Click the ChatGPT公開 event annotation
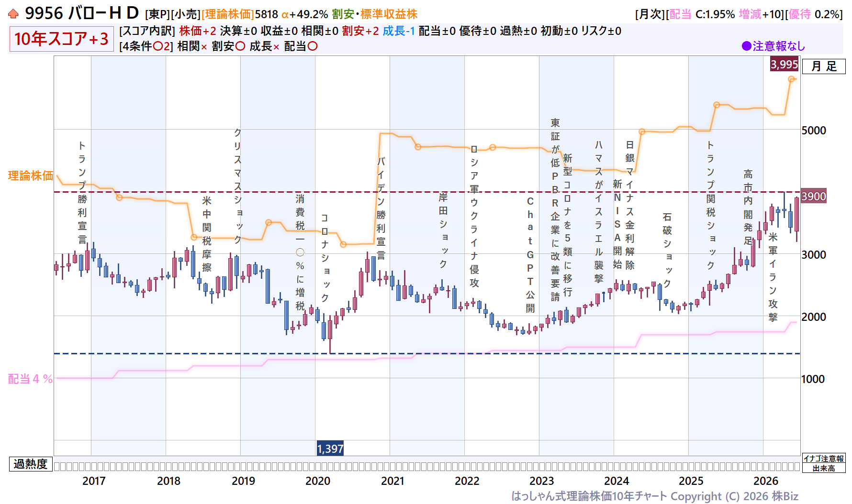Viewport: 852px width, 504px height. pos(530,254)
